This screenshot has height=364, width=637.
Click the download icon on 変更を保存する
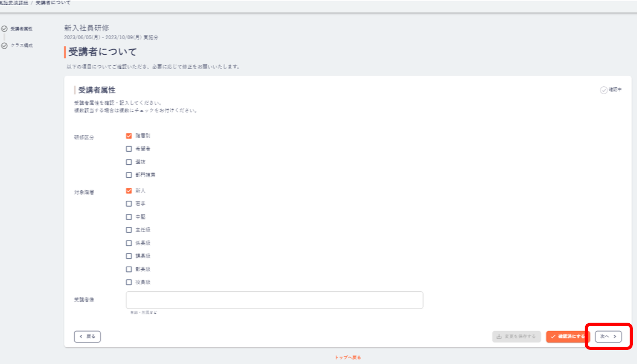pyautogui.click(x=499, y=336)
